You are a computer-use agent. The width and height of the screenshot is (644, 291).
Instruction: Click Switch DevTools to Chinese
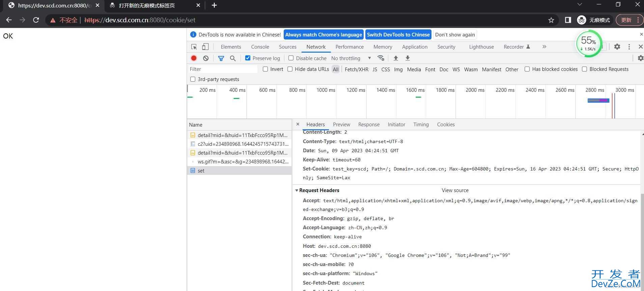point(398,34)
